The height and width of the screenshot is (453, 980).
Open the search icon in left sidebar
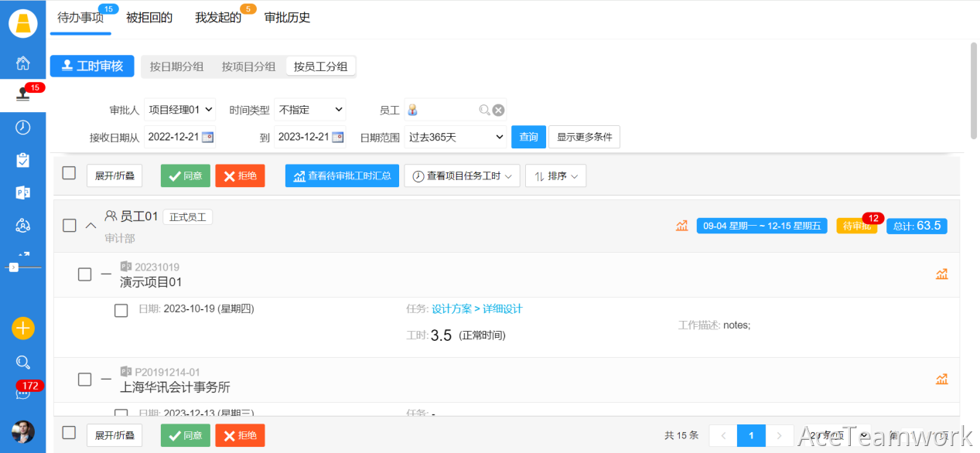tap(23, 362)
